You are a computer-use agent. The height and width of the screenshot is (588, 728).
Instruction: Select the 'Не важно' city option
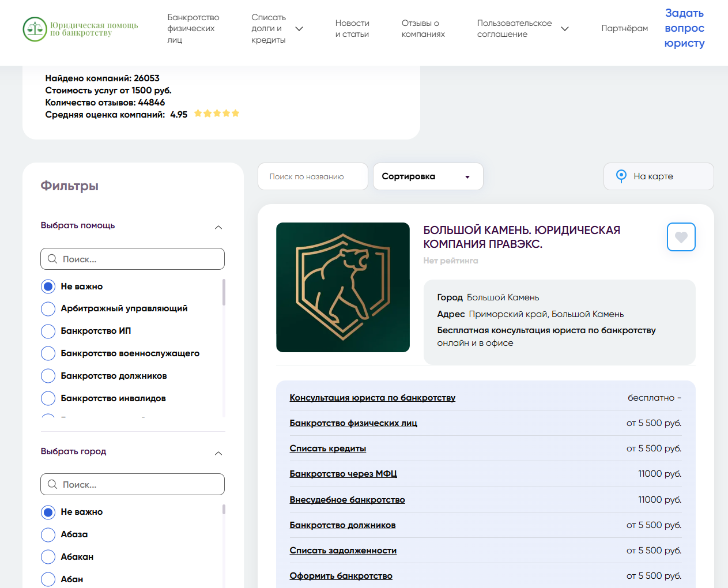point(48,512)
